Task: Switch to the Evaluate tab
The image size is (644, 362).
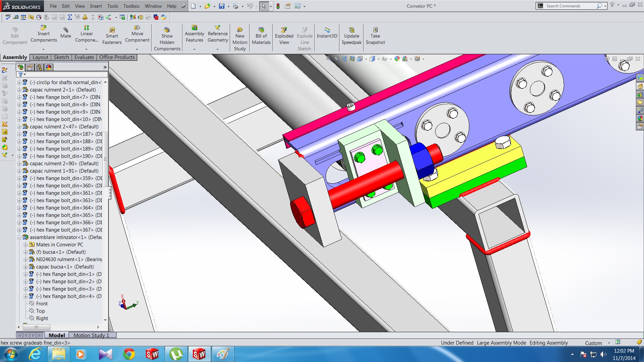Action: coord(84,57)
